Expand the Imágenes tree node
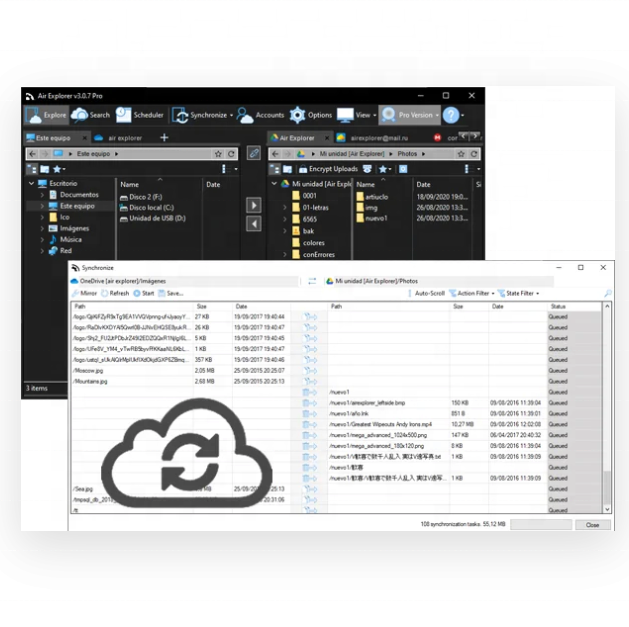 point(42,228)
